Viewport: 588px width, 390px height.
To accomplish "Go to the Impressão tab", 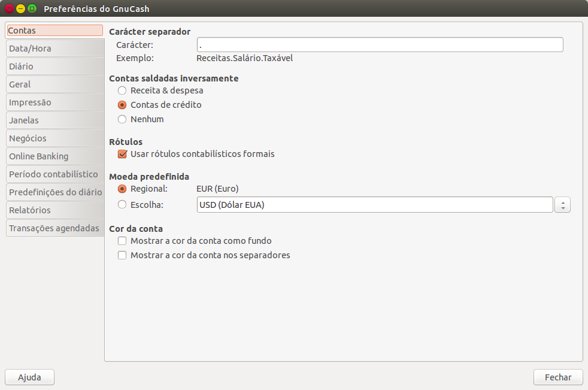I will point(54,102).
